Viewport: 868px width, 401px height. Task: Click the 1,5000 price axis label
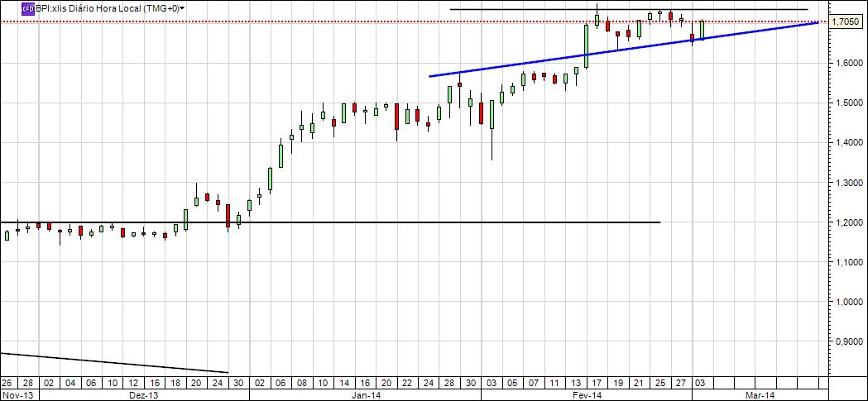[x=848, y=103]
